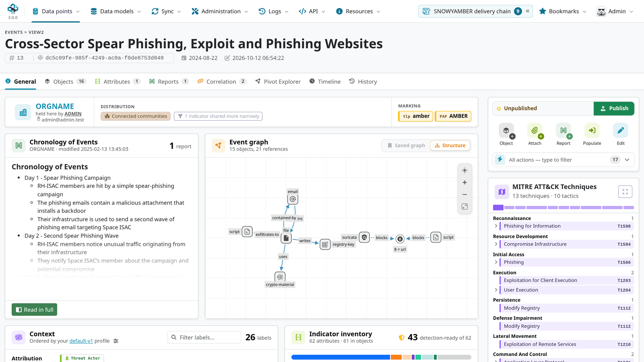Expand the User Execution technique row
The height and width of the screenshot is (362, 644).
coord(496,290)
